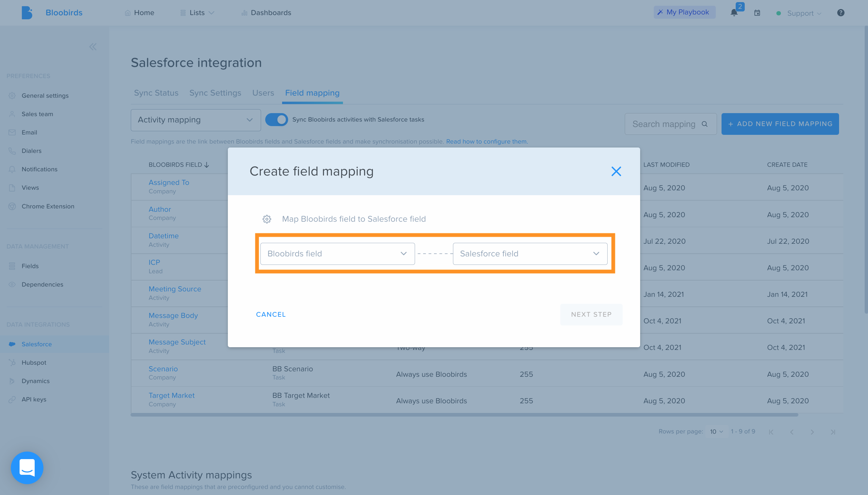
Task: Click Sales team person icon
Action: [12, 114]
